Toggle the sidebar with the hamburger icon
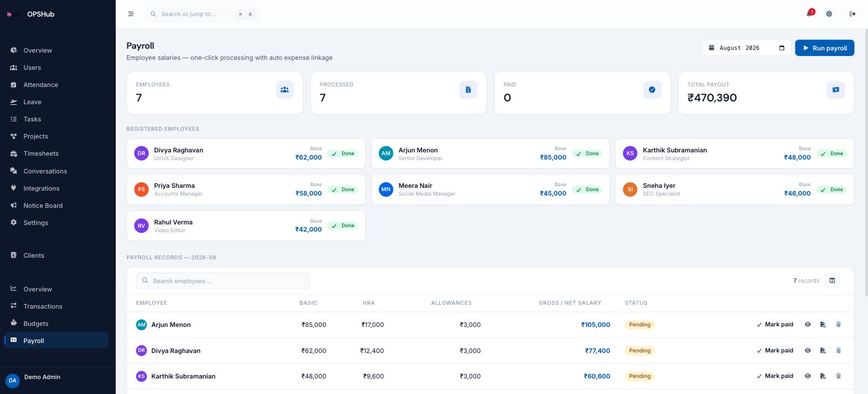This screenshot has height=394, width=868. click(x=131, y=14)
